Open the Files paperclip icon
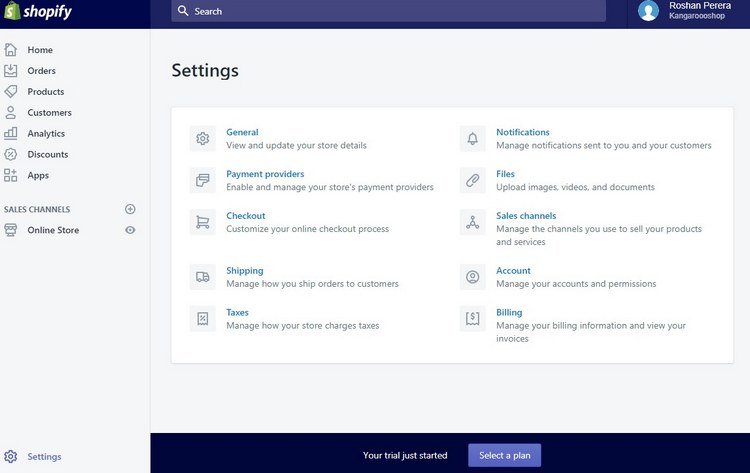750x473 pixels. point(473,180)
